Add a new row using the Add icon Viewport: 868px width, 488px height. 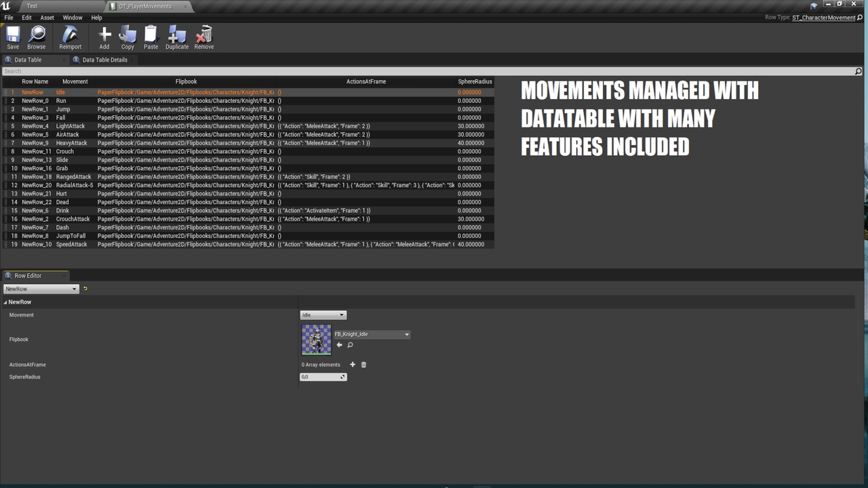coord(104,37)
